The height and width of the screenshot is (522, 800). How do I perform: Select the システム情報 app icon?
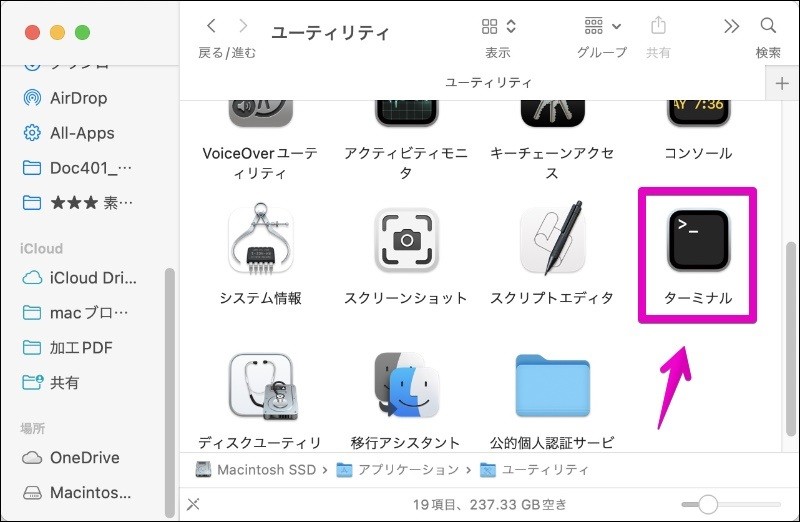coord(261,238)
